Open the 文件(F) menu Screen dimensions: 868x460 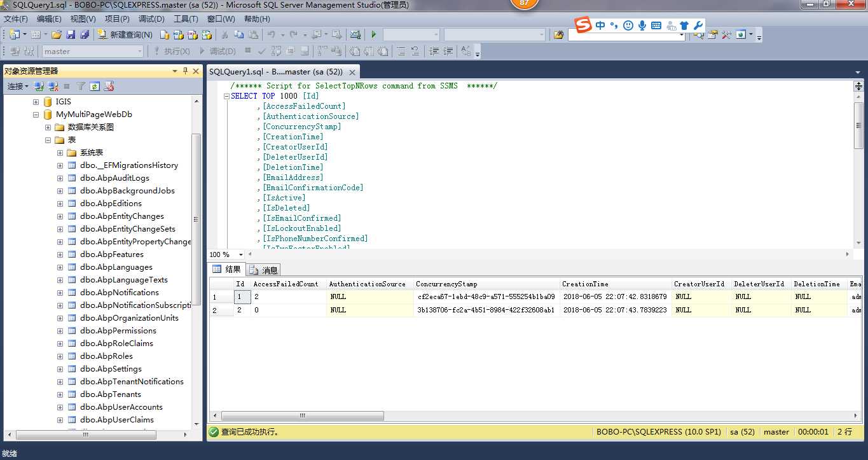pyautogui.click(x=17, y=18)
